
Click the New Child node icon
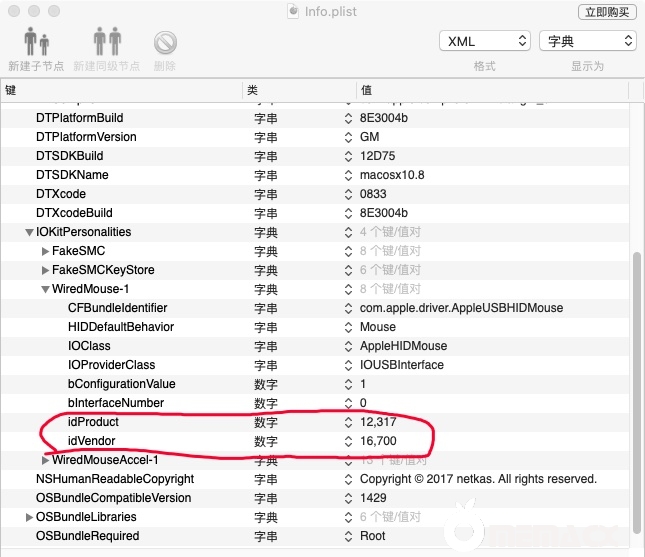pos(36,43)
